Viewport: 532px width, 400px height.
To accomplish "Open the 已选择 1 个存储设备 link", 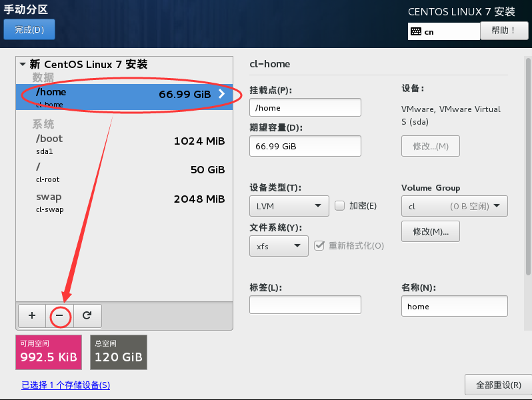I will (x=65, y=385).
